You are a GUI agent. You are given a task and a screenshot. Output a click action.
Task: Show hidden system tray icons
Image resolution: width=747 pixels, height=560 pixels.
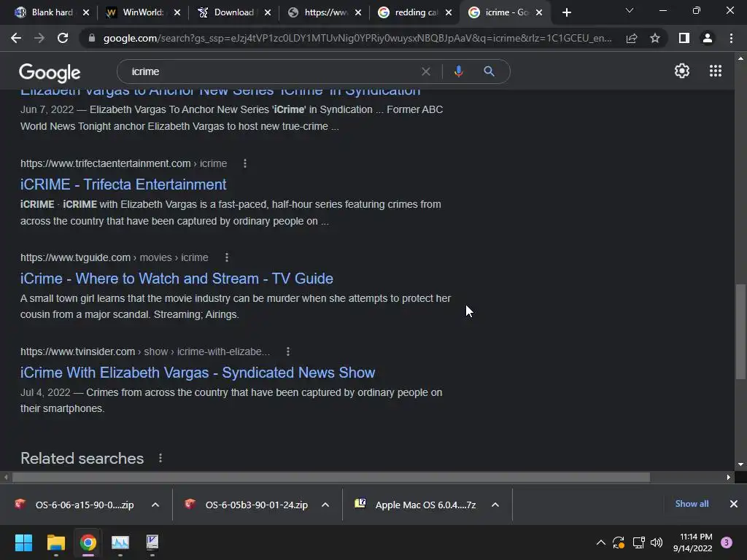(x=601, y=542)
